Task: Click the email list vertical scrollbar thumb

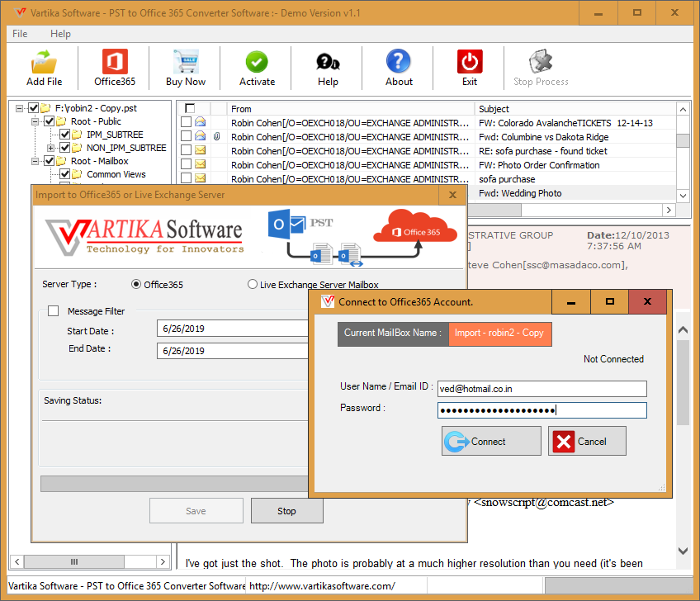Action: click(x=683, y=140)
